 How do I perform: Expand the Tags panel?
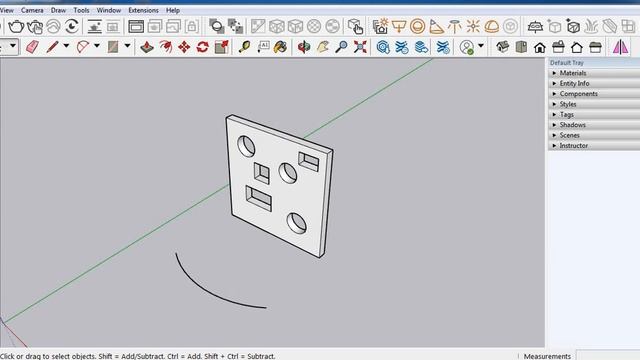point(594,115)
